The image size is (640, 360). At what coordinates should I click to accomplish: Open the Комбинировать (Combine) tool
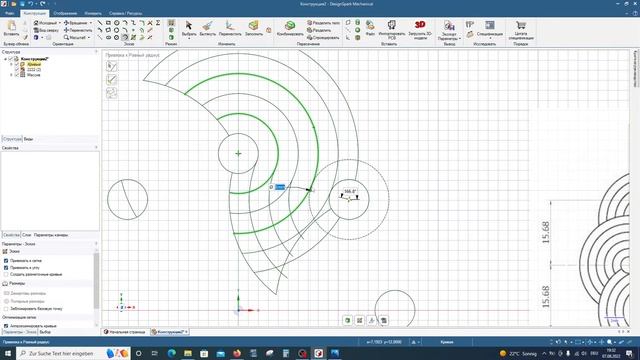pyautogui.click(x=290, y=28)
